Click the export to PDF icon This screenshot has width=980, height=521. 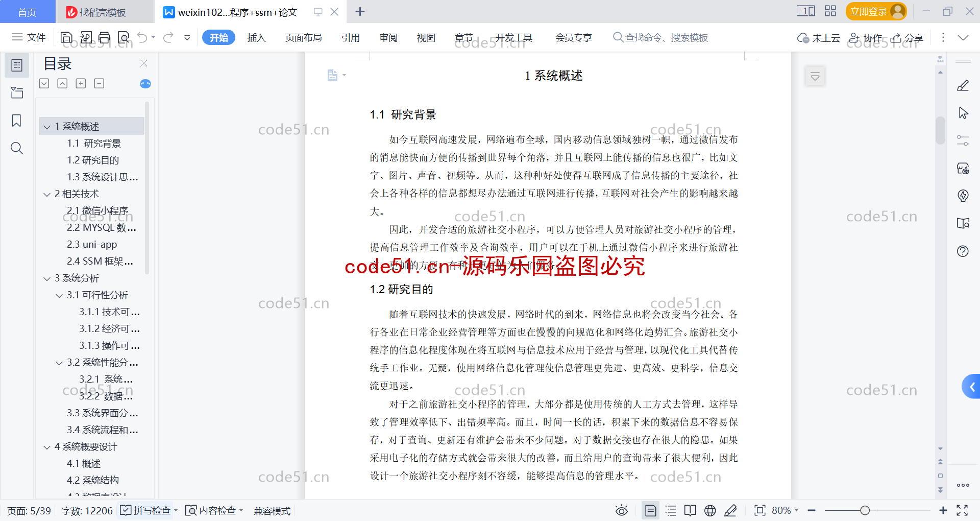coord(86,37)
